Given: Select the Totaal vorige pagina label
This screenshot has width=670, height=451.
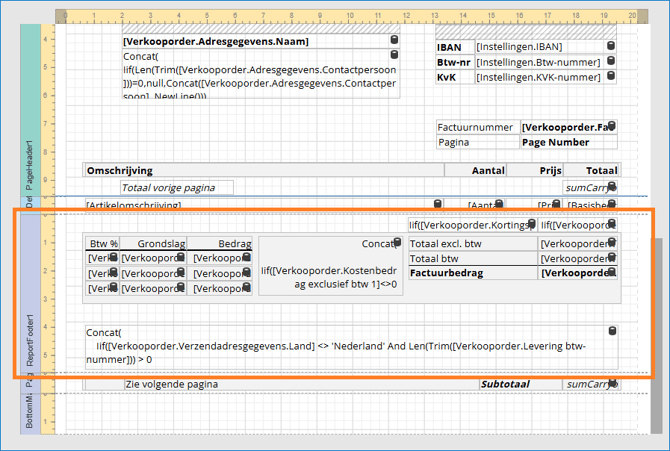Looking at the screenshot, I should pos(176,187).
